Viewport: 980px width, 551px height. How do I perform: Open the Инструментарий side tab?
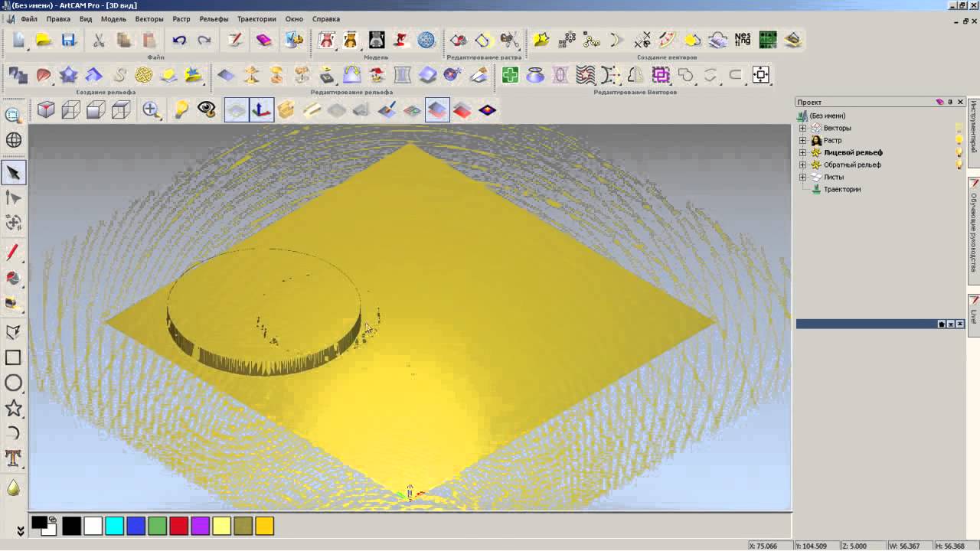click(x=974, y=133)
